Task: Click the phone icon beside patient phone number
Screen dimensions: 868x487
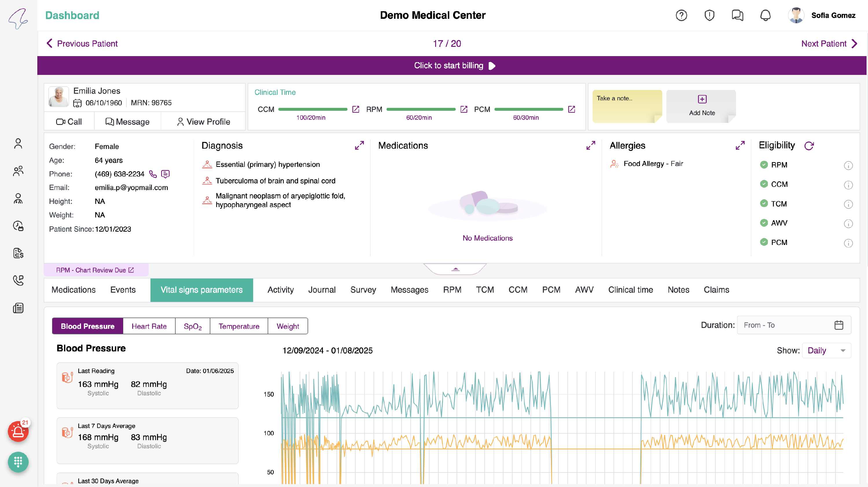Action: tap(153, 174)
